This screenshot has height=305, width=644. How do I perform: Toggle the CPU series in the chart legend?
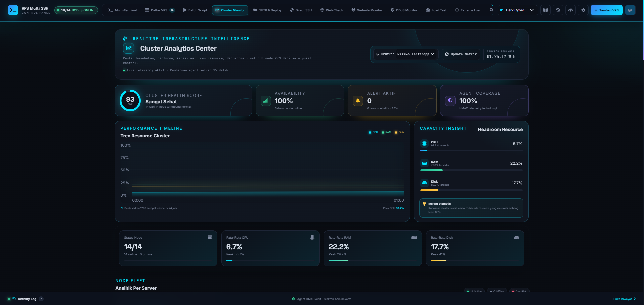tap(373, 132)
